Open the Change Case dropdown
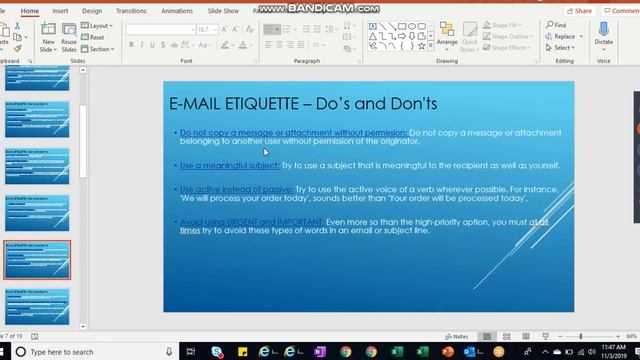640x360 pixels. 204,45
